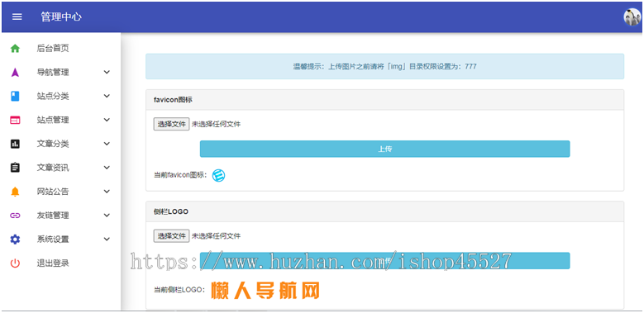Screen dimensions: 644x313
Task: Click the purple navigation arrow icon
Action: pos(15,72)
